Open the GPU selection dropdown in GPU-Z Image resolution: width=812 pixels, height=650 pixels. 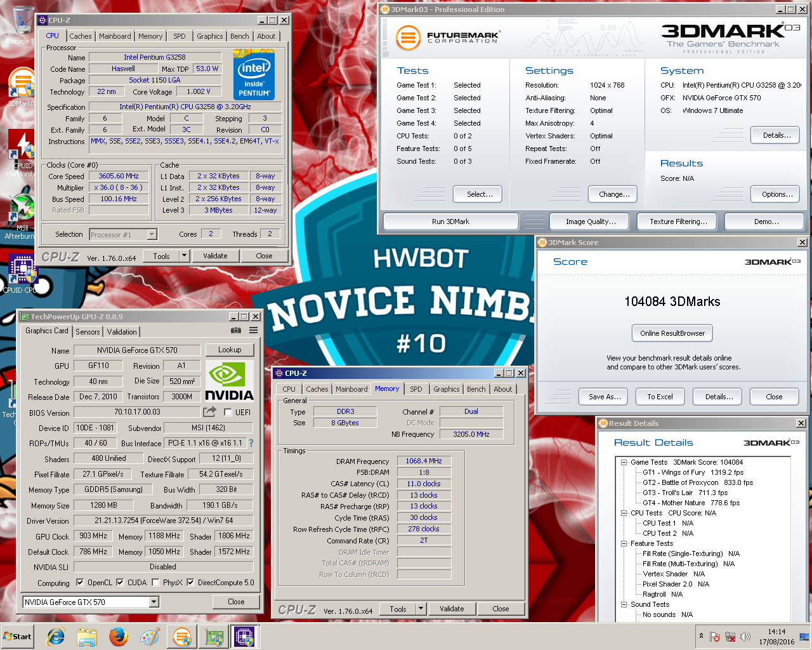[154, 602]
